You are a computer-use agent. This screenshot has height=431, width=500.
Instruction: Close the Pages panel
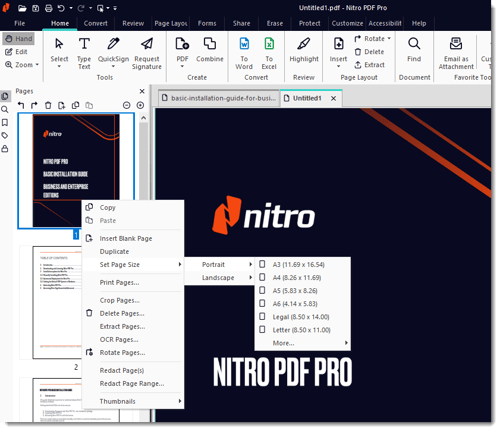[142, 91]
